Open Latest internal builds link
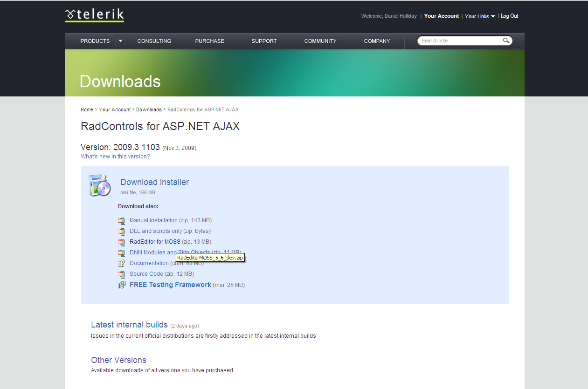 129,325
